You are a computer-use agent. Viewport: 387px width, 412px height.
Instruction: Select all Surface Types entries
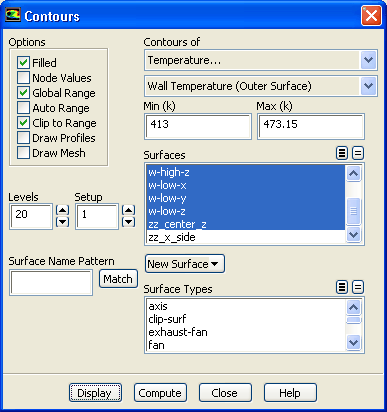[x=342, y=287]
